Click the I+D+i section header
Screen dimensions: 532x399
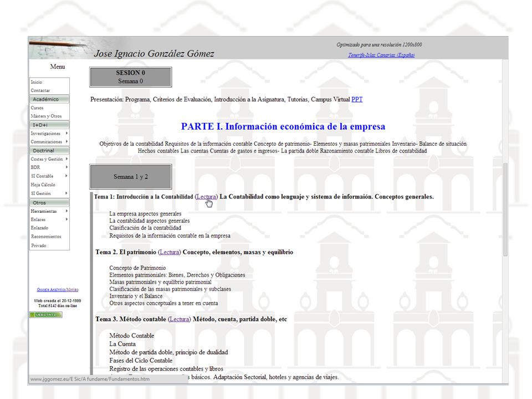pyautogui.click(x=49, y=125)
